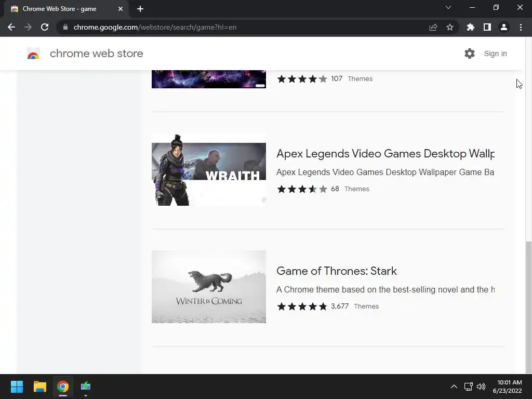Click the star rating beside 3,677
The width and height of the screenshot is (532, 399).
(x=302, y=307)
